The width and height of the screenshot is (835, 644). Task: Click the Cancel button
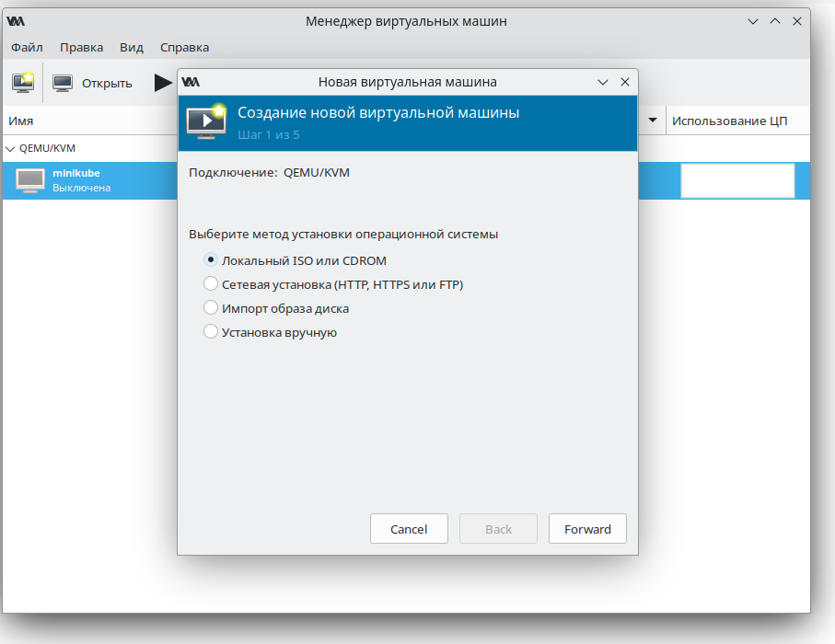click(409, 529)
